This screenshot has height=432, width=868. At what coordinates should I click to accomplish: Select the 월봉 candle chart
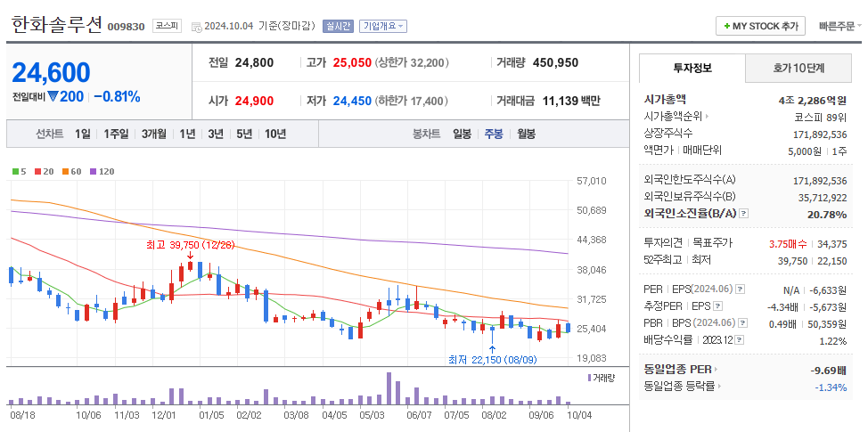pyautogui.click(x=527, y=134)
